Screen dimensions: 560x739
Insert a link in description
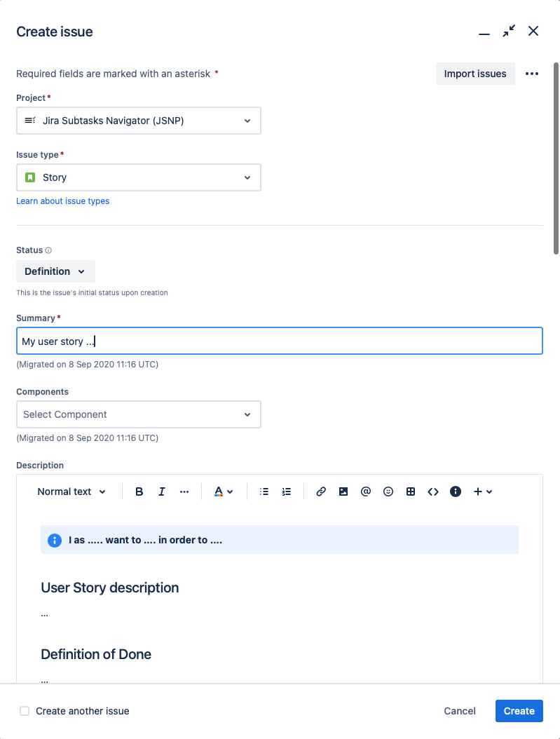pos(321,491)
